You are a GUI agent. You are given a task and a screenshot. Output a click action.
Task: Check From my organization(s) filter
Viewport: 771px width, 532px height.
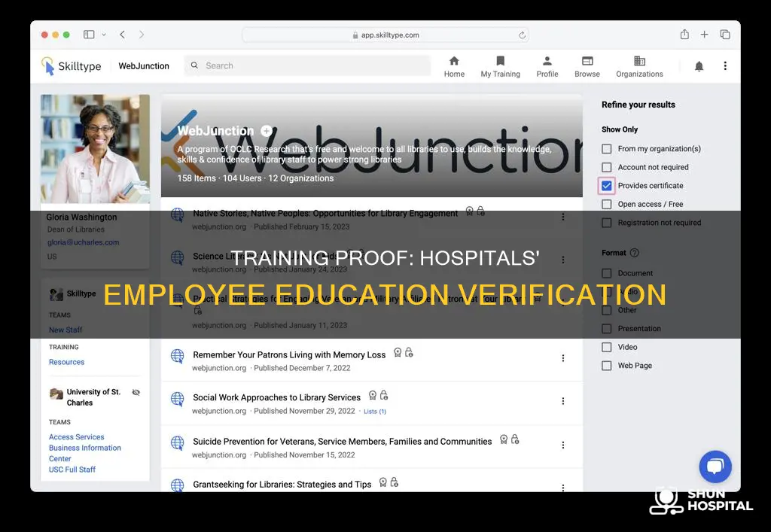coord(607,149)
